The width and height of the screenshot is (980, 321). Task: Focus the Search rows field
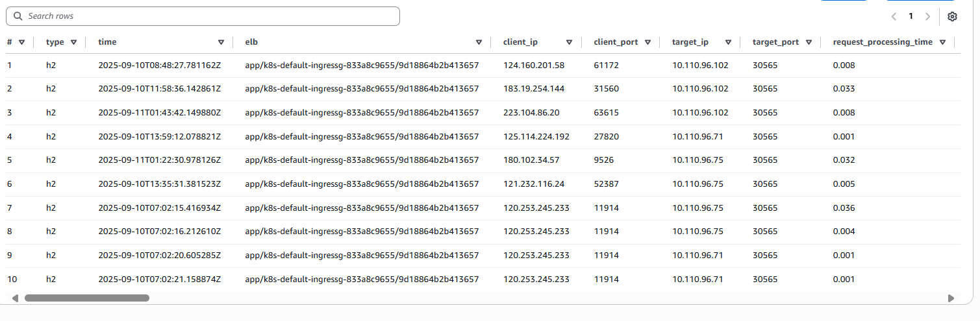pyautogui.click(x=202, y=16)
